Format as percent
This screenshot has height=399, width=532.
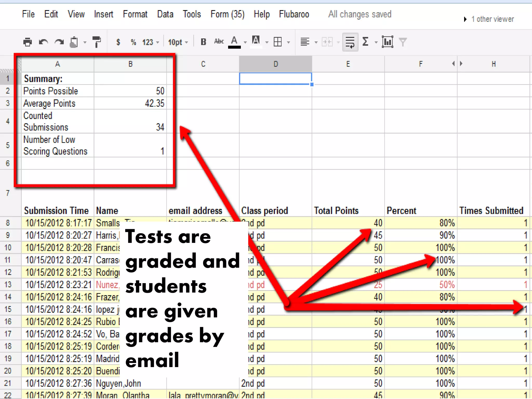point(134,42)
